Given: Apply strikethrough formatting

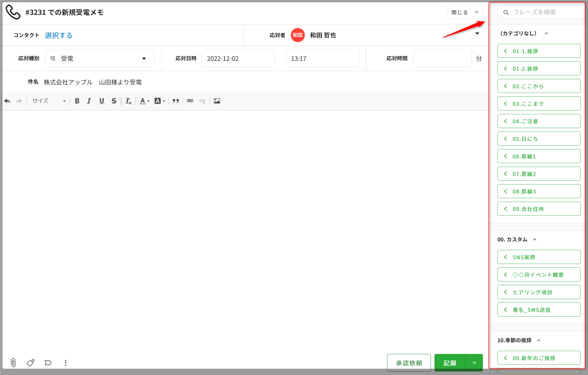Looking at the screenshot, I should click(114, 101).
